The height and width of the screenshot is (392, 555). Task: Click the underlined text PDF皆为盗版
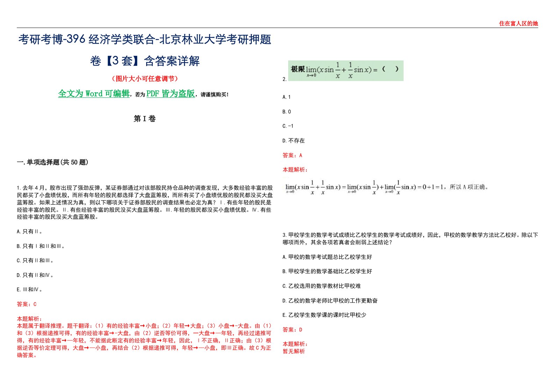click(171, 94)
